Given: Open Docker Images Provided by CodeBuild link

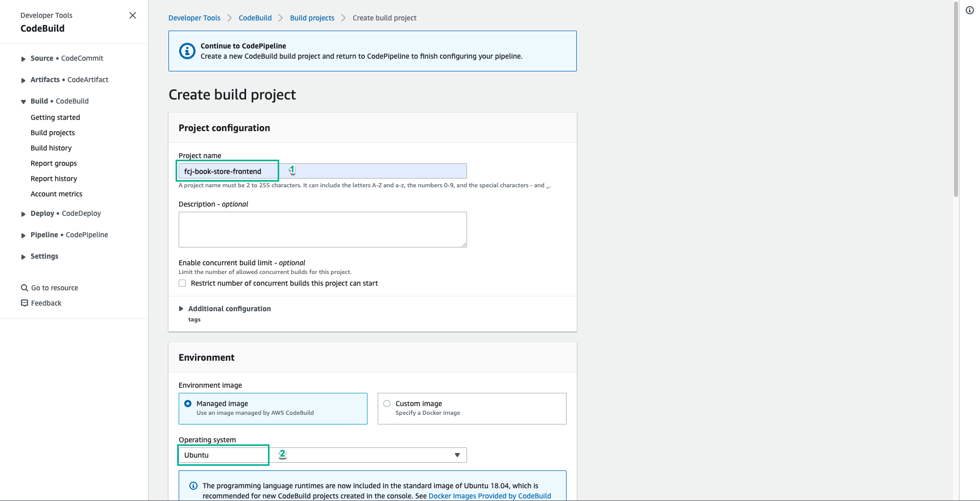Looking at the screenshot, I should pos(490,496).
